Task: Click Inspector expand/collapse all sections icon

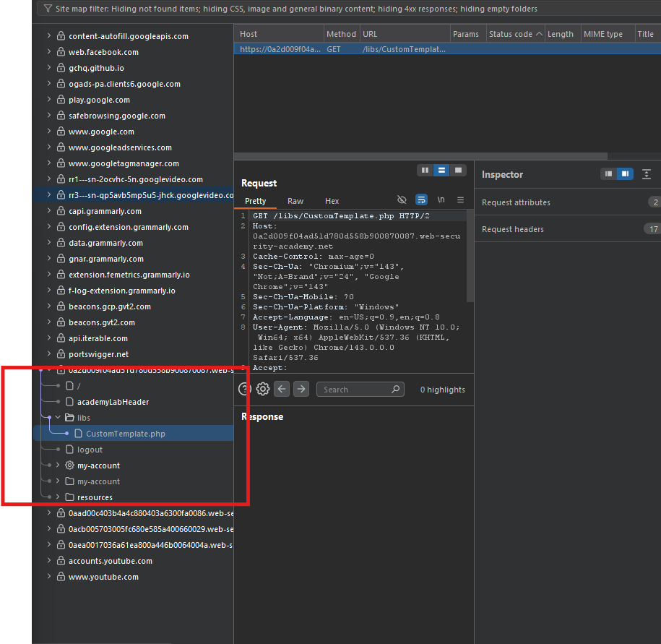Action: pos(647,173)
